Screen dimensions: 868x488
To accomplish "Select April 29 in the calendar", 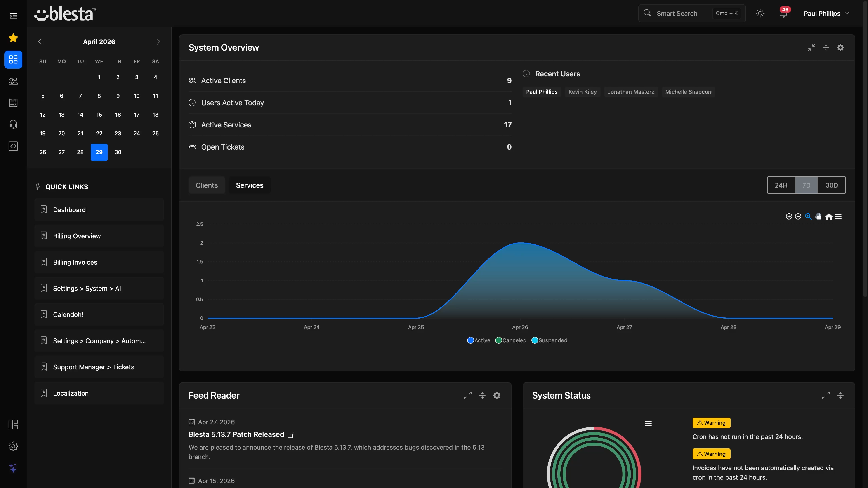I will click(x=99, y=152).
